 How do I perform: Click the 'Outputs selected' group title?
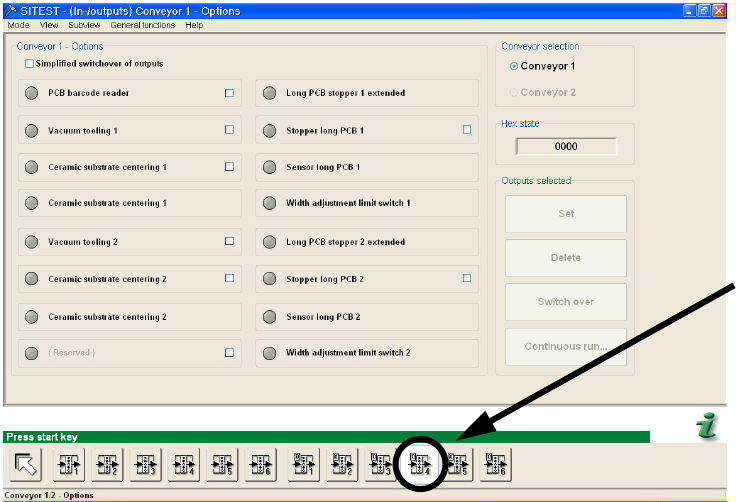[x=536, y=181]
